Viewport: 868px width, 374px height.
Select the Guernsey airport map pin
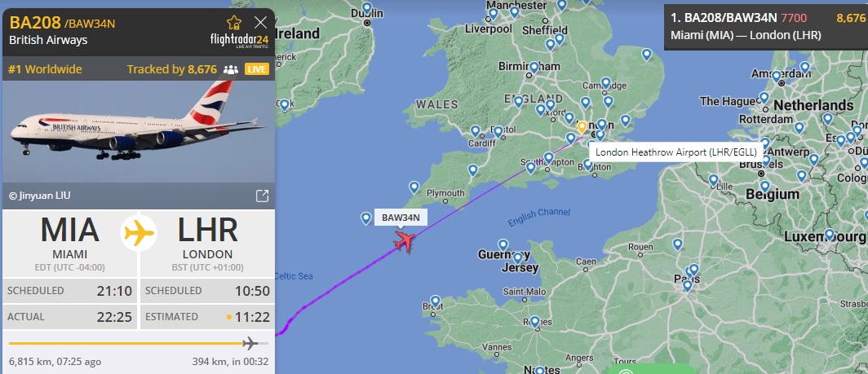(503, 244)
